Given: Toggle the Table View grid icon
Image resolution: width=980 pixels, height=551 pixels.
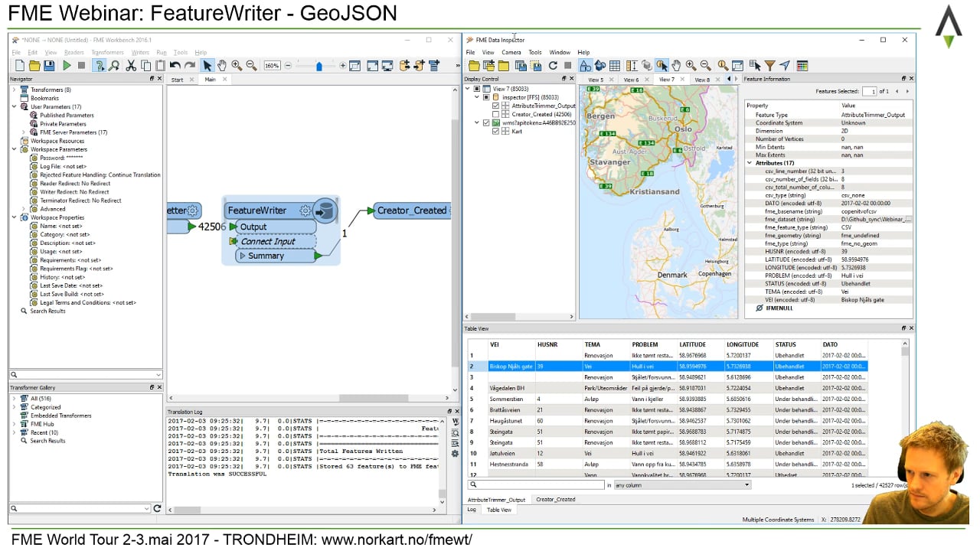Looking at the screenshot, I should 615,66.
